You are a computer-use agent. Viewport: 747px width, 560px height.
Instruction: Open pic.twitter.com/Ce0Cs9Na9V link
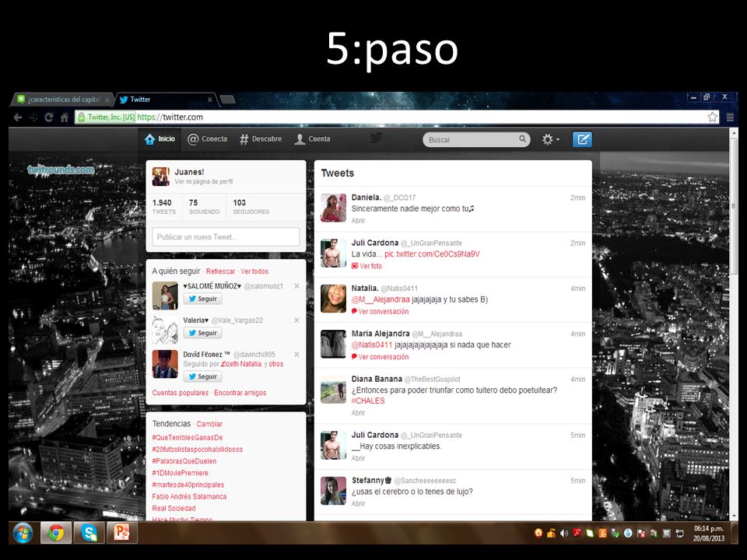[x=432, y=254]
